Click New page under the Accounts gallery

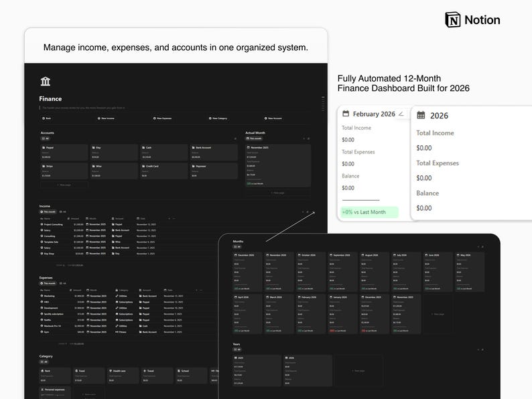click(64, 185)
